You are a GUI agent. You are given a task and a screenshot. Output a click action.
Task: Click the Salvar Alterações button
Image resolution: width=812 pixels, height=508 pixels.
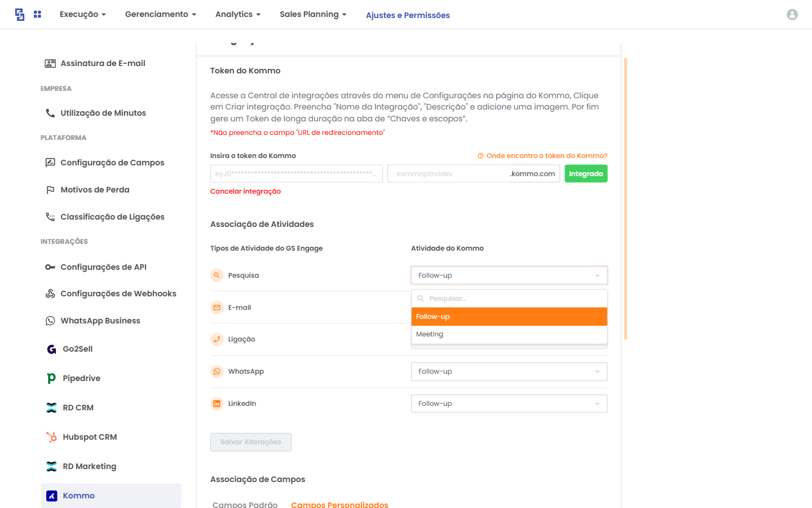tap(251, 442)
